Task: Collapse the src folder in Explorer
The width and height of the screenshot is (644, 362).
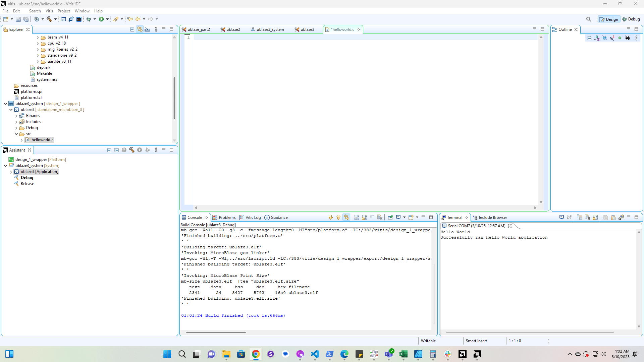Action: point(16,134)
